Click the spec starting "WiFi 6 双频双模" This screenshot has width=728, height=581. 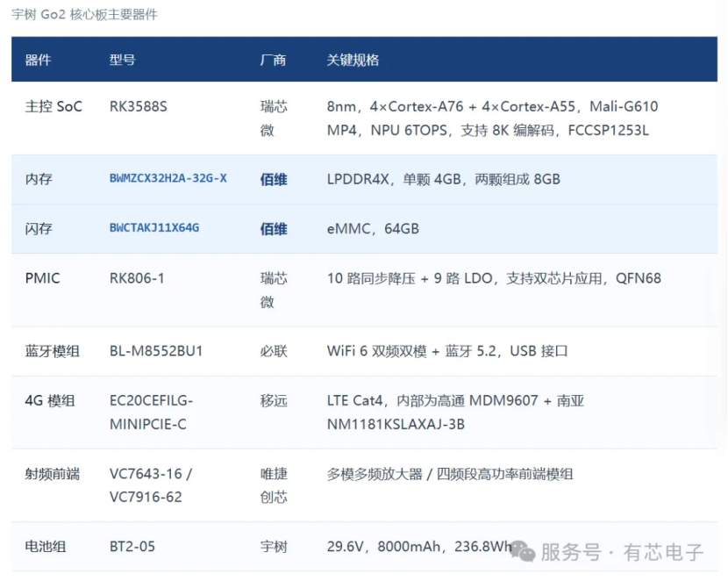447,351
